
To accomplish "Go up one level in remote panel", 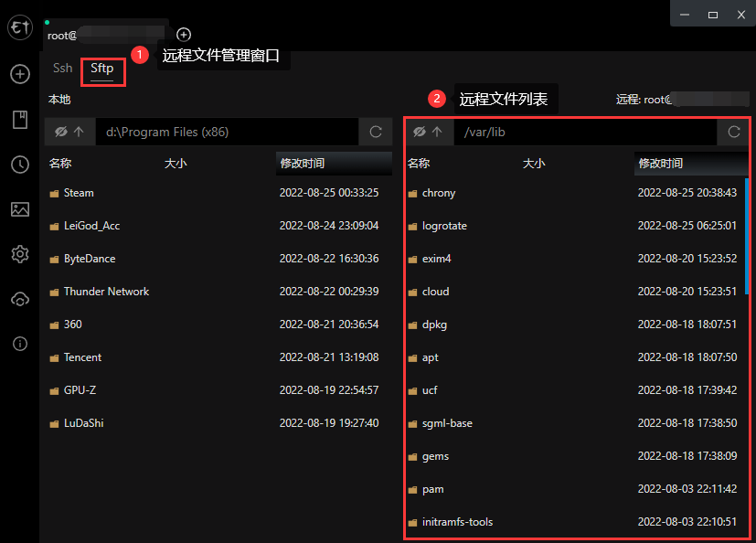I will [437, 132].
